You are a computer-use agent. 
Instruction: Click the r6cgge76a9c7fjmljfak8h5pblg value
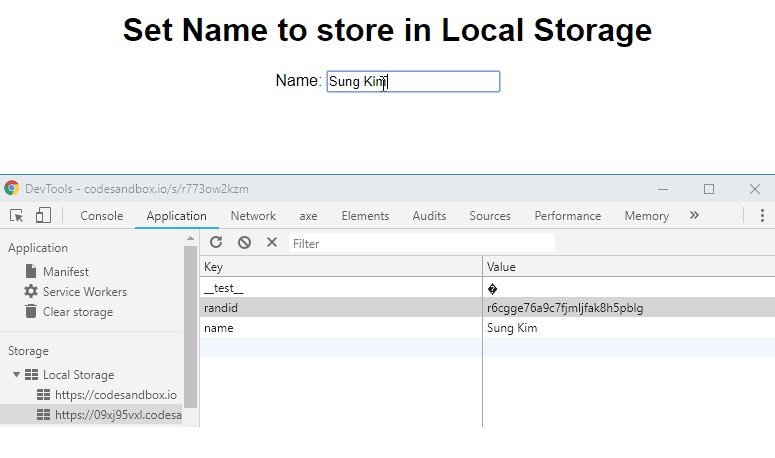tap(565, 308)
